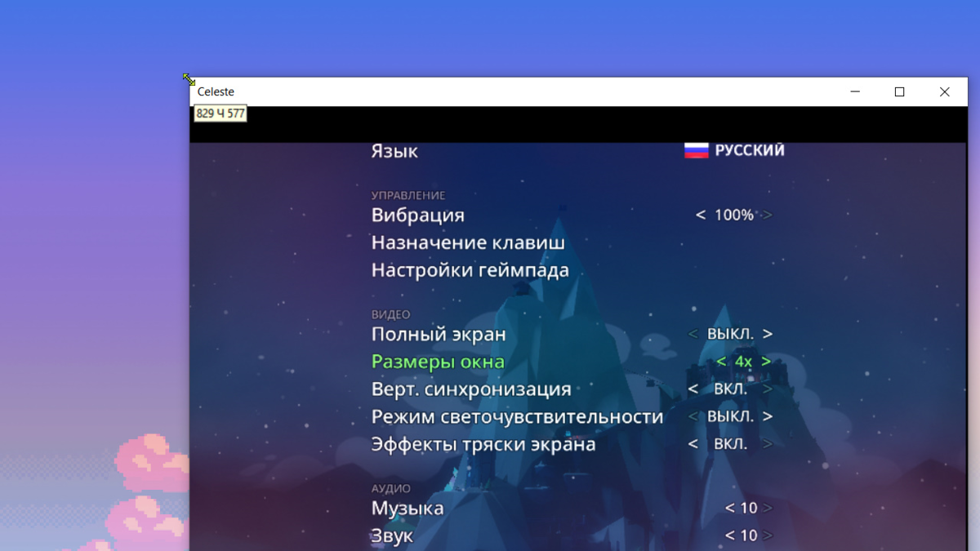This screenshot has width=980, height=551.
Task: Maximize the Celeste window
Action: [899, 91]
